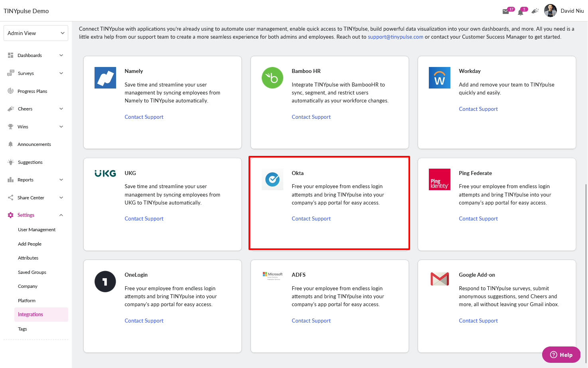Viewport: 588px width, 368px height.
Task: Click the Progress Plans target icon
Action: [x=11, y=91]
